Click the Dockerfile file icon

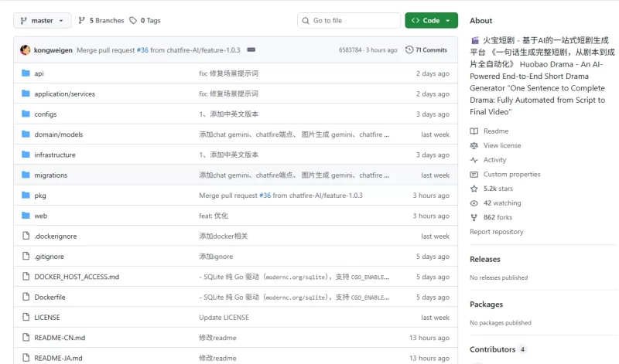click(x=26, y=297)
